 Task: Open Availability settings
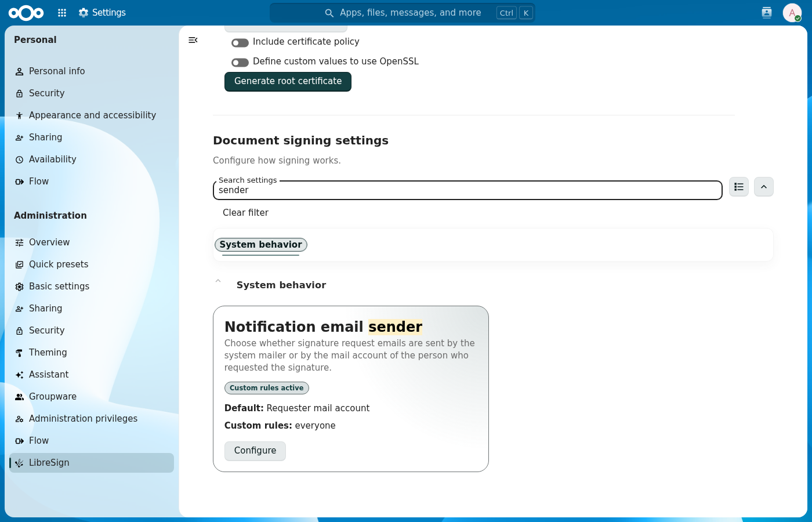pyautogui.click(x=92, y=159)
